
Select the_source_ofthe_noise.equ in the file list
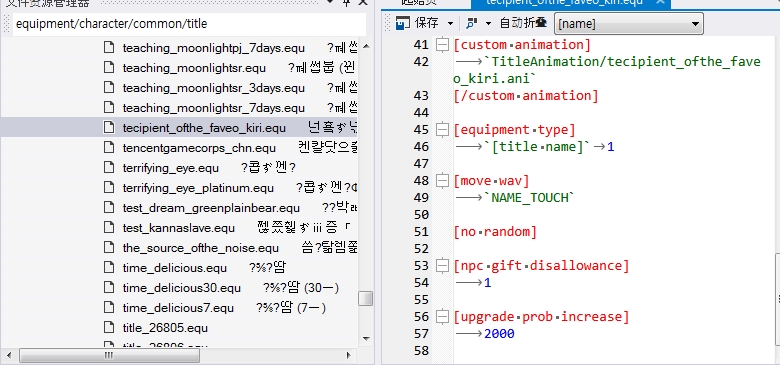(x=200, y=248)
